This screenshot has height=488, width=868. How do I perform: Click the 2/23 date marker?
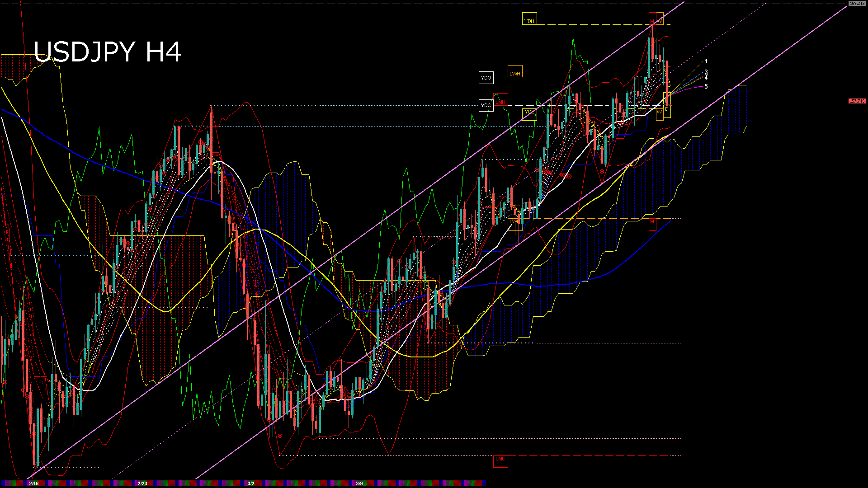[x=142, y=483]
